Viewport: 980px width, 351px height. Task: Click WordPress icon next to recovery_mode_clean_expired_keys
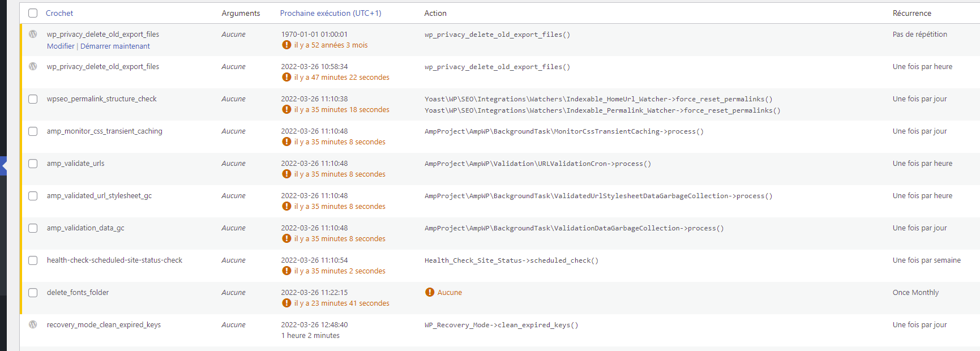pos(33,324)
